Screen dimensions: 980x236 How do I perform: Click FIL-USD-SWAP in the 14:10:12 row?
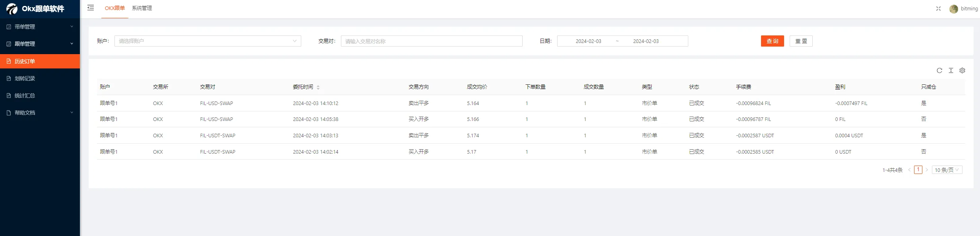coord(217,103)
